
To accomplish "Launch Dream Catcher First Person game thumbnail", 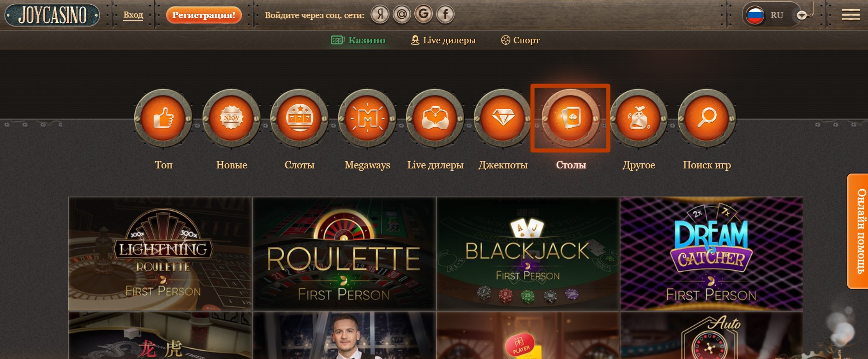I will [711, 254].
